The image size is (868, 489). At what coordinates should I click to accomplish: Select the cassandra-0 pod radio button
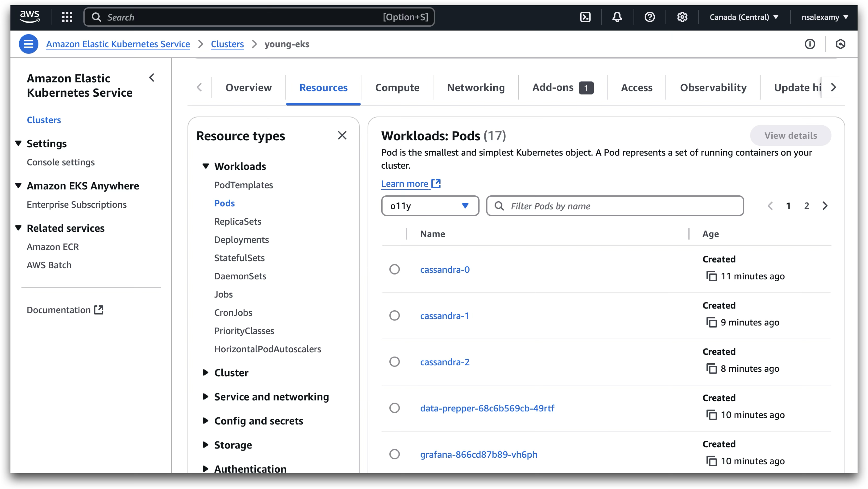(x=395, y=269)
